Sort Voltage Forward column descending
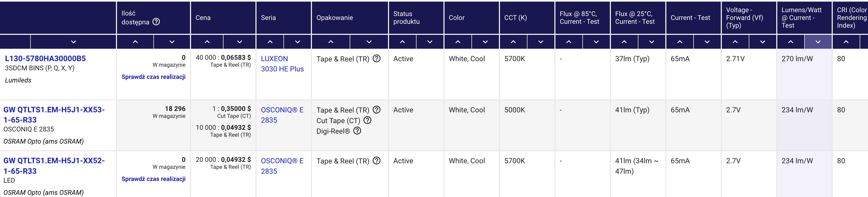This screenshot has width=868, height=197. click(x=763, y=42)
